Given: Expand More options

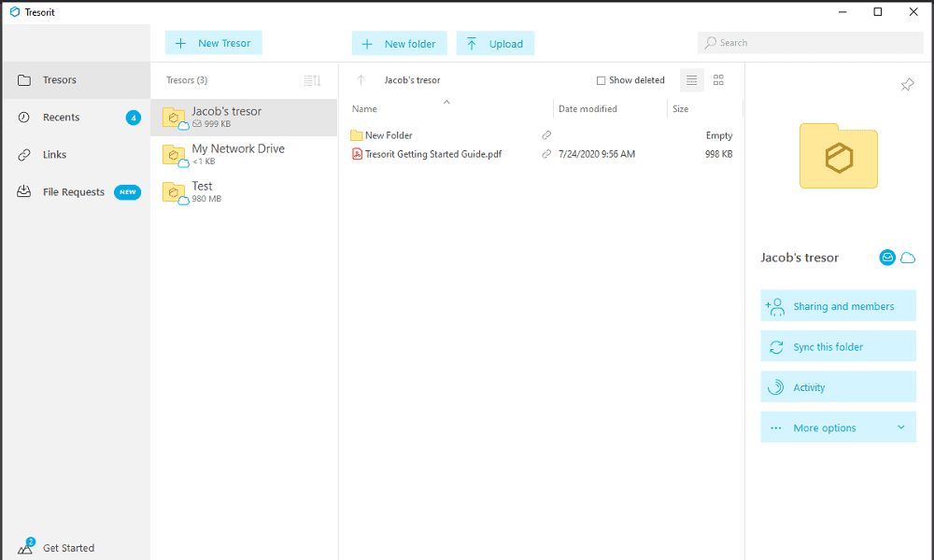Looking at the screenshot, I should [838, 427].
